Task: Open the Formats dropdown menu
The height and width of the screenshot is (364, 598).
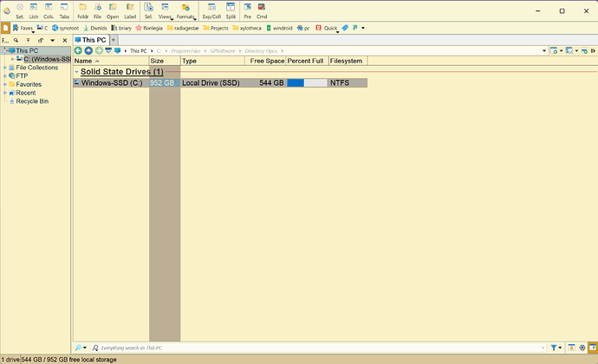Action: click(185, 10)
